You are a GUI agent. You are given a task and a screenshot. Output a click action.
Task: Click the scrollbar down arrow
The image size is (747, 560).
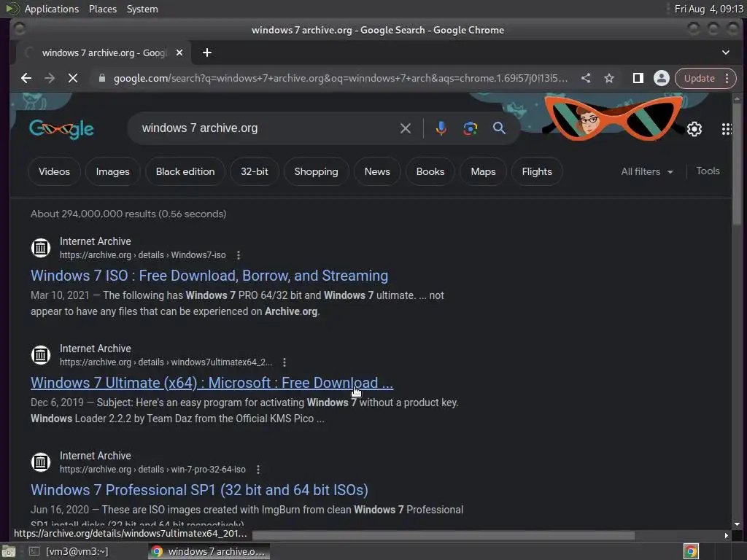coord(737,524)
